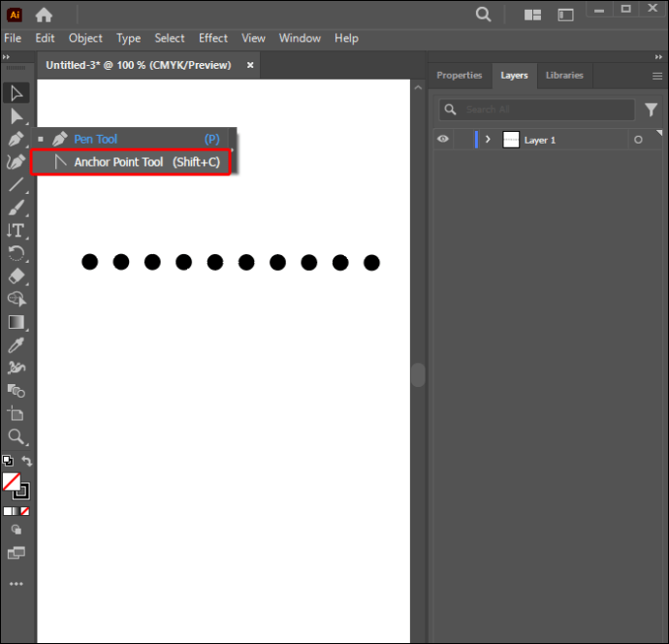Click the Fill color swatch
Viewport: 669px width, 644px height.
(11, 482)
